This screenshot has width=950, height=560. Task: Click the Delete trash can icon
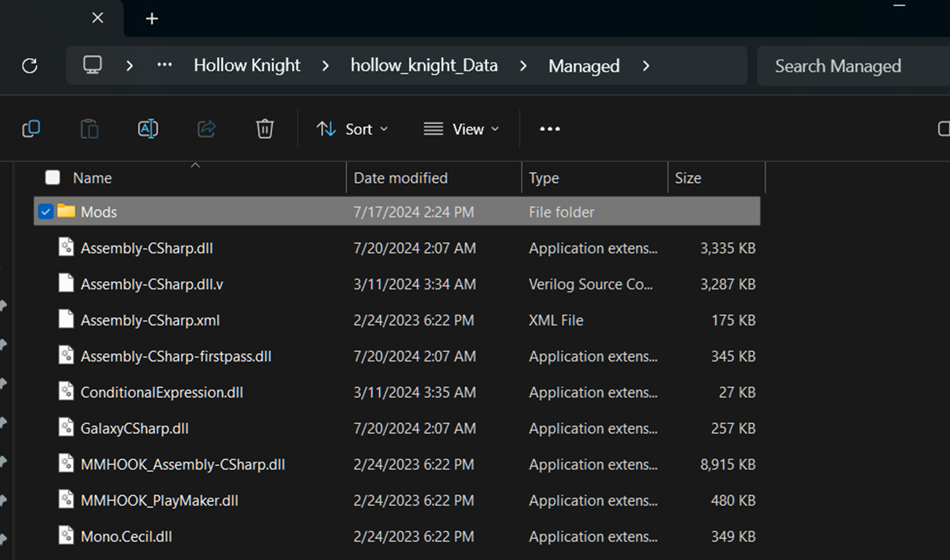tap(265, 129)
